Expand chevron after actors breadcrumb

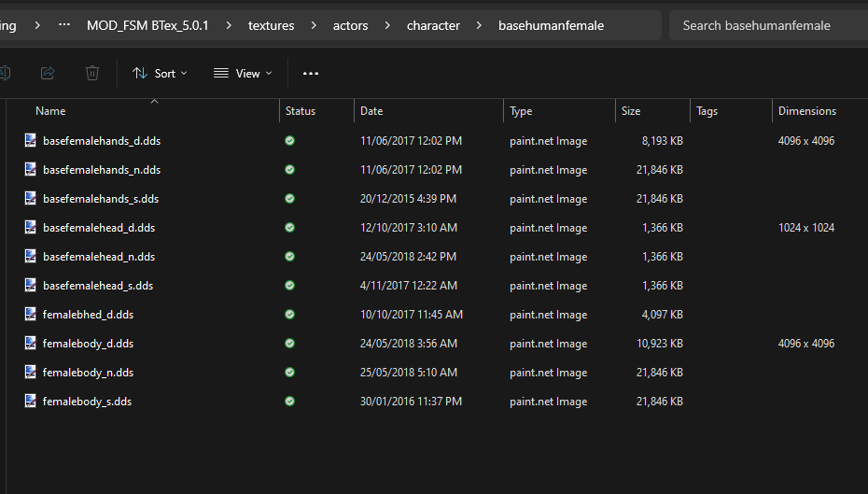[x=387, y=25]
